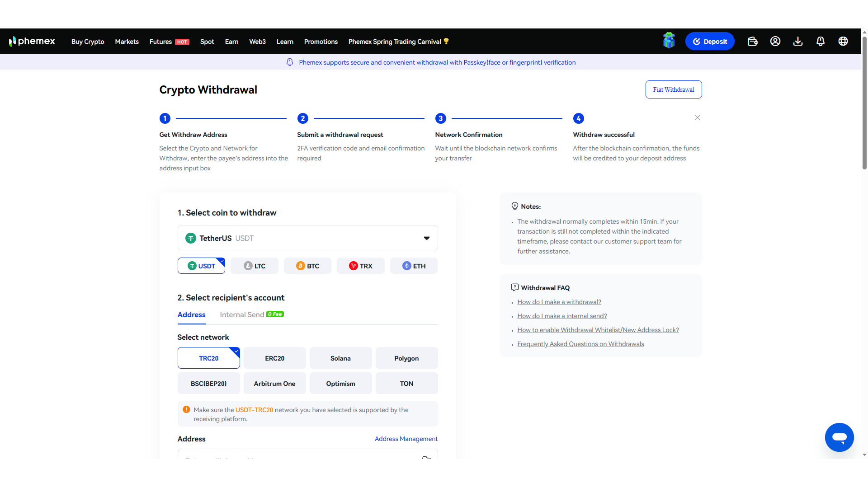
Task: Select the LTC coin chip
Action: coord(255,266)
